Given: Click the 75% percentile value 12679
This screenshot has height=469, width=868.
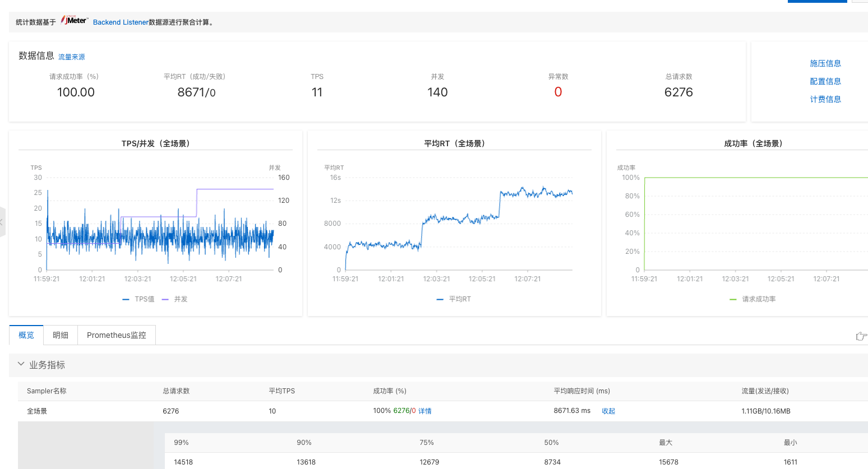Looking at the screenshot, I should pos(429,462).
